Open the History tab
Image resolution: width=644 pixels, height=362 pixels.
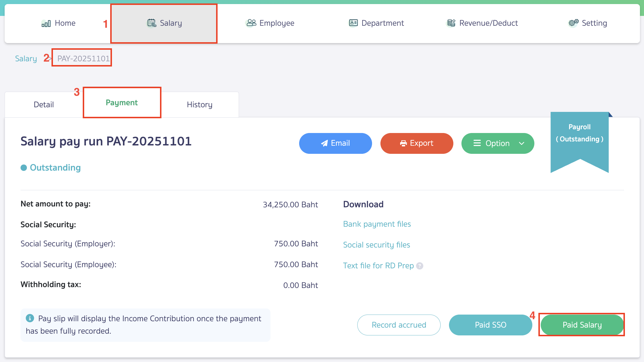(x=199, y=104)
